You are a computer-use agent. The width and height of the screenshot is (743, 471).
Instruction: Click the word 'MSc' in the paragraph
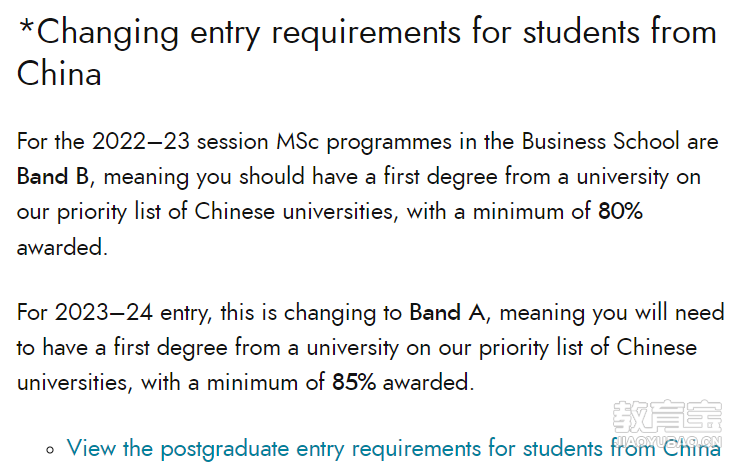[298, 142]
